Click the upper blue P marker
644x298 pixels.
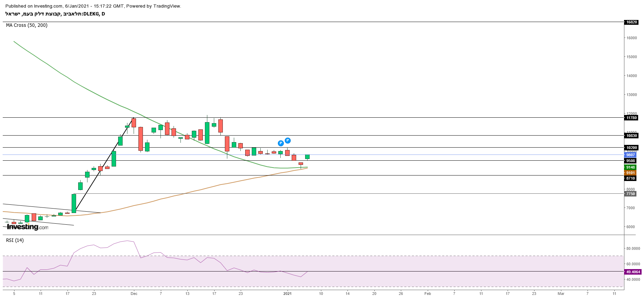288,140
